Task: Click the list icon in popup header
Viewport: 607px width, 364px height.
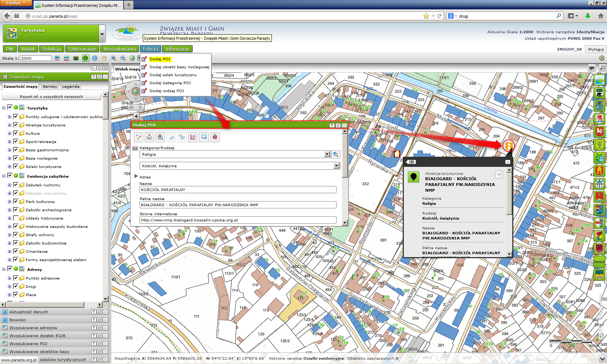Action: [x=412, y=162]
